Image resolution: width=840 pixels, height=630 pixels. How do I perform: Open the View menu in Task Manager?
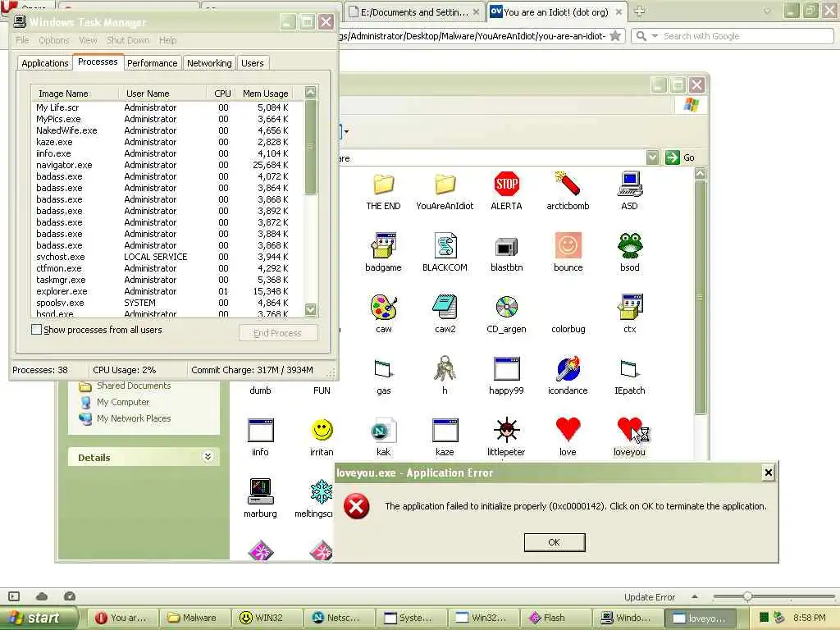(x=88, y=40)
